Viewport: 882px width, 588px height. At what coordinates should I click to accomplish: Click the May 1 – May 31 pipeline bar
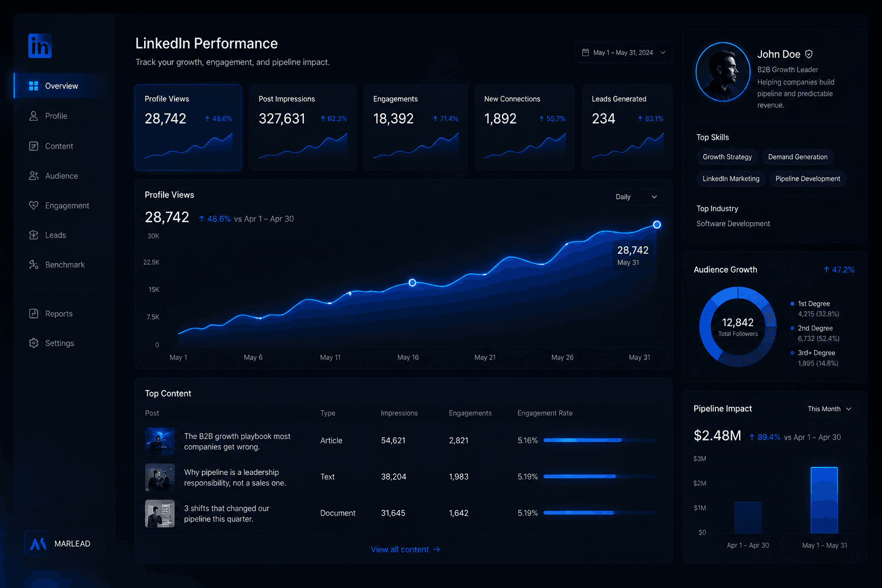(x=824, y=500)
